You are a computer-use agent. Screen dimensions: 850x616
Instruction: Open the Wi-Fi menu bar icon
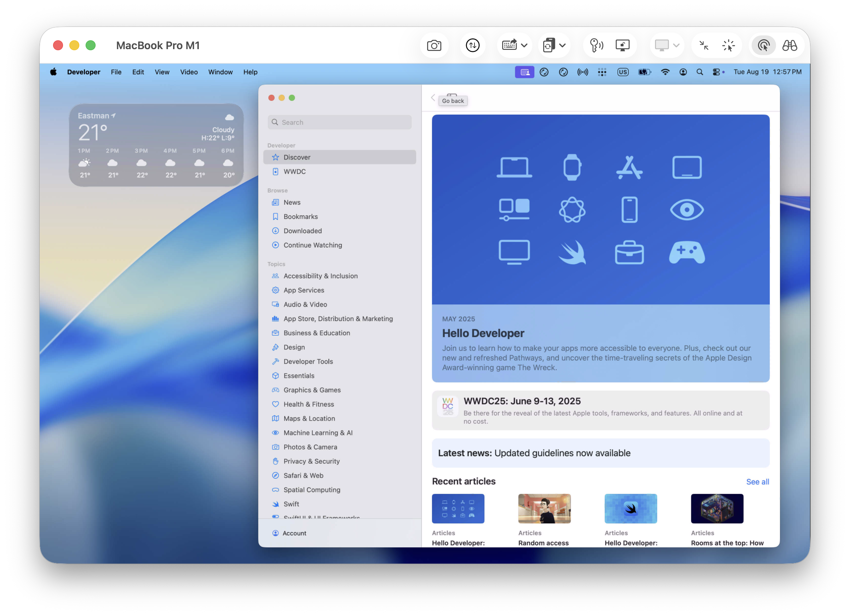tap(665, 72)
